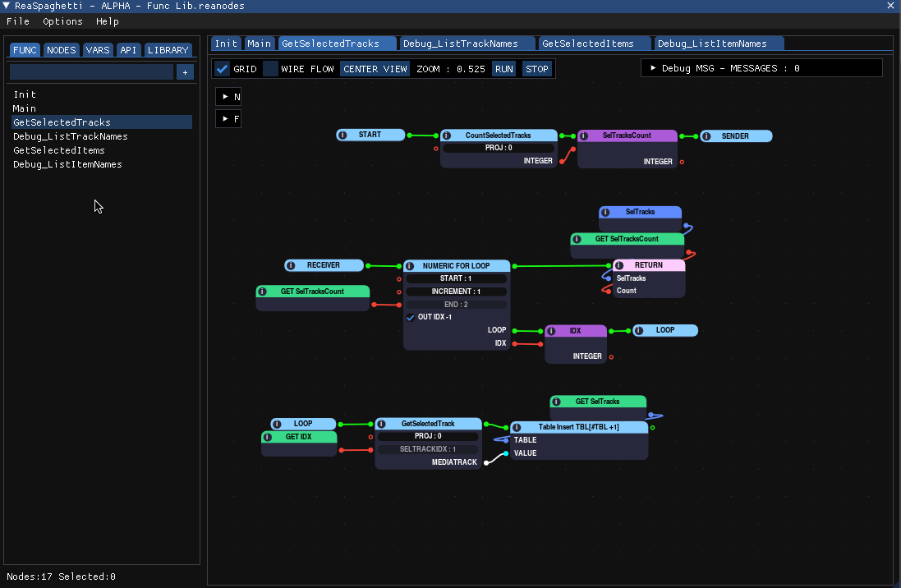Click the purple SelTracksCount node info icon

[x=585, y=136]
